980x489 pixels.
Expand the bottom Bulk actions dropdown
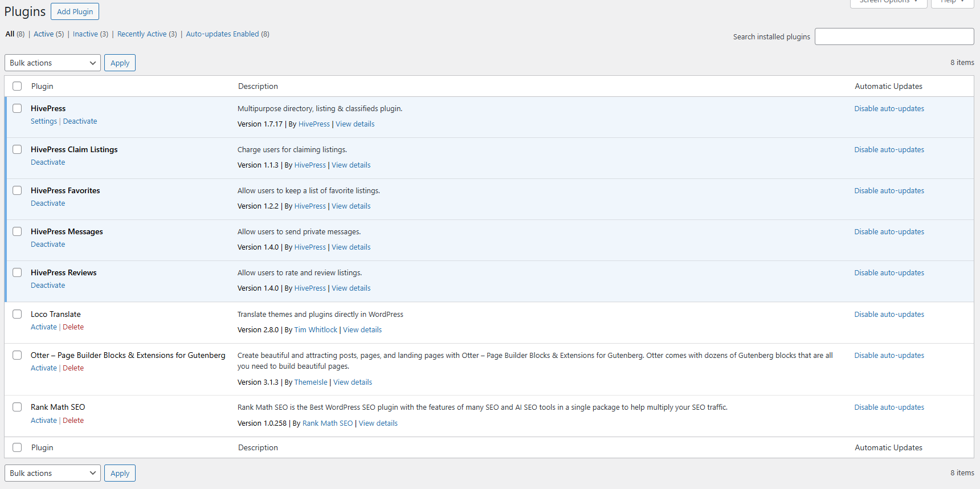52,473
